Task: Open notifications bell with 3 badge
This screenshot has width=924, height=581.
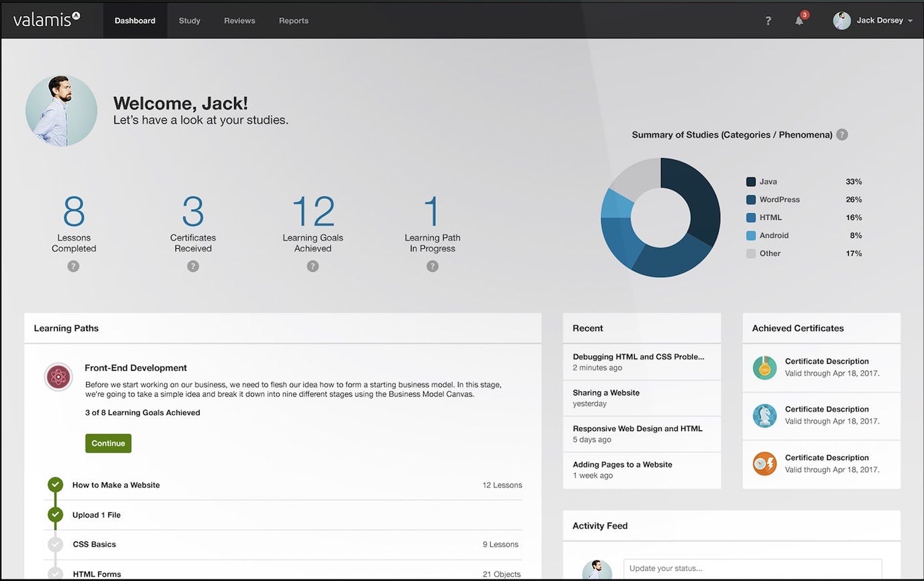Action: [x=800, y=20]
